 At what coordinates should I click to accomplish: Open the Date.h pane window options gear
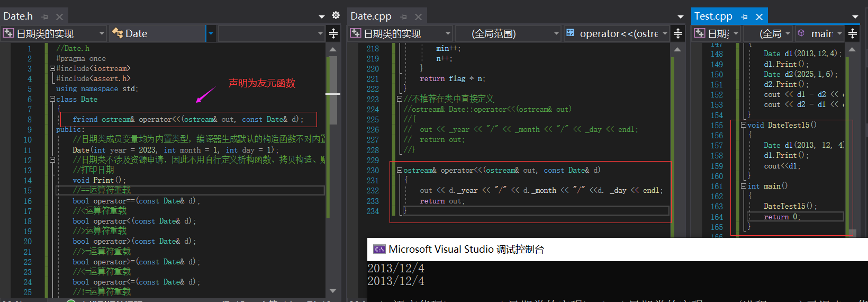[336, 15]
